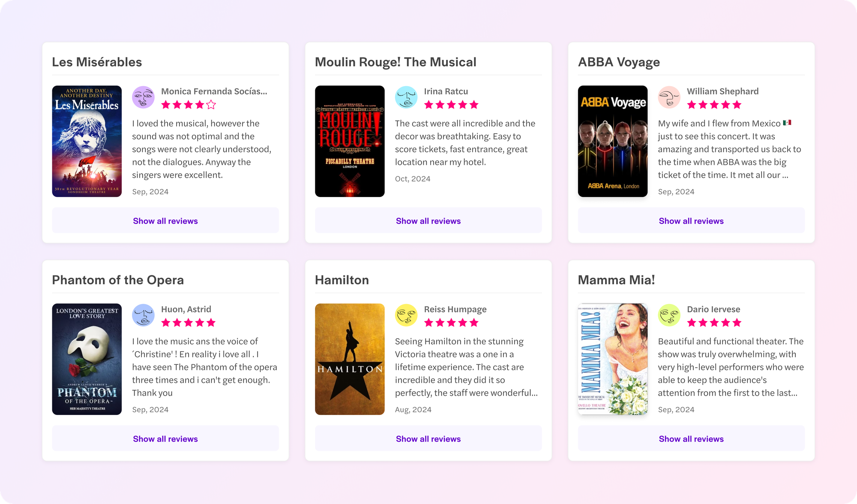Open the Moulin Rouge poster thumbnail
The width and height of the screenshot is (857, 504).
click(x=350, y=141)
